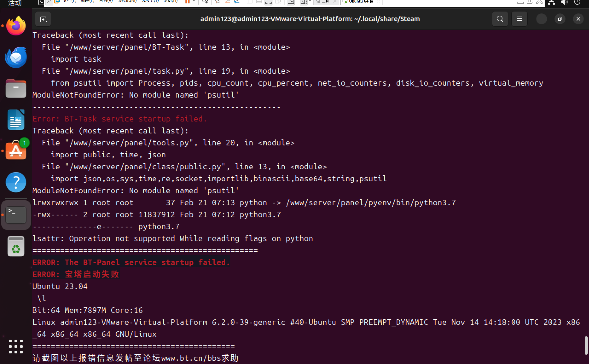The width and height of the screenshot is (589, 364).
Task: Launch Firefox from the dock
Action: click(x=16, y=26)
